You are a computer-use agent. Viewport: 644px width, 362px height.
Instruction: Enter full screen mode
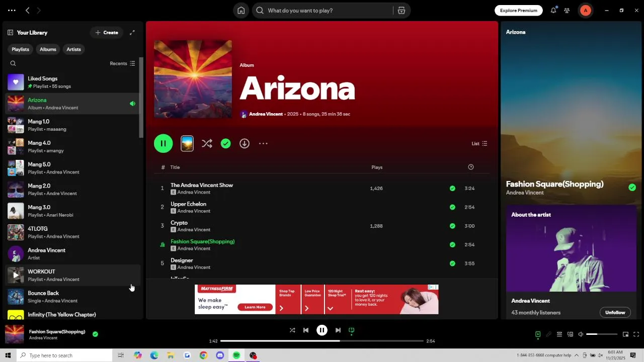click(636, 334)
